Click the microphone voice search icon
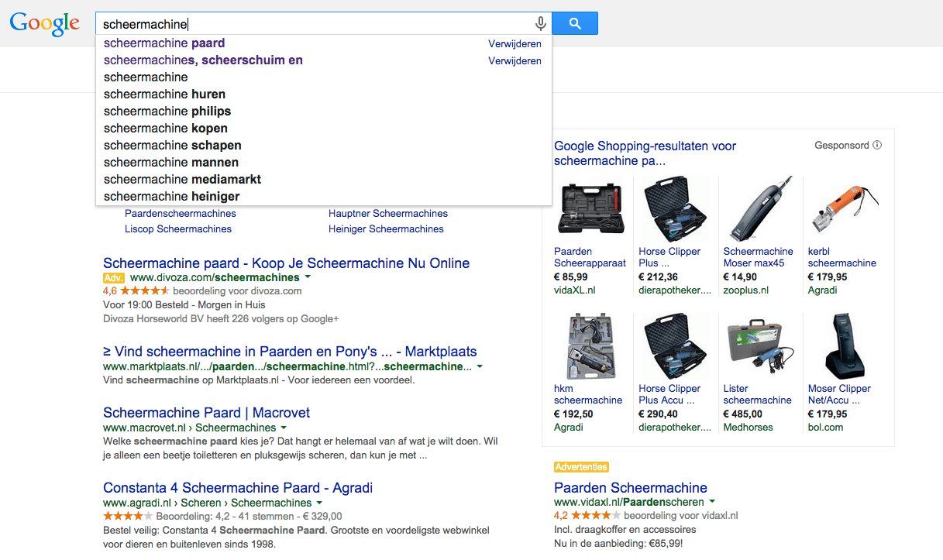Image resolution: width=943 pixels, height=560 pixels. coord(541,24)
